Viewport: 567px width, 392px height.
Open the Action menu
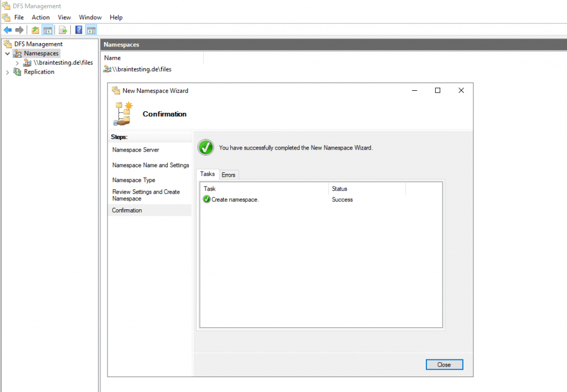[x=40, y=17]
